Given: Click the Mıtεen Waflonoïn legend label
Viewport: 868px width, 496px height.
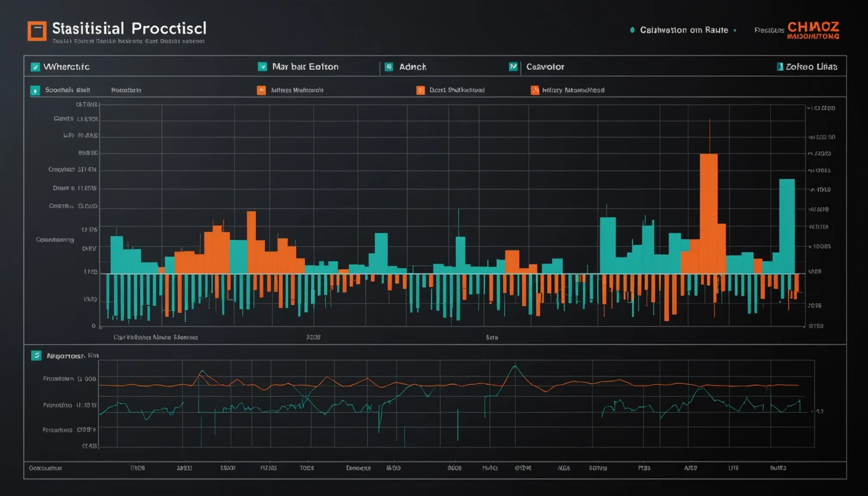Looking at the screenshot, I should click(297, 90).
